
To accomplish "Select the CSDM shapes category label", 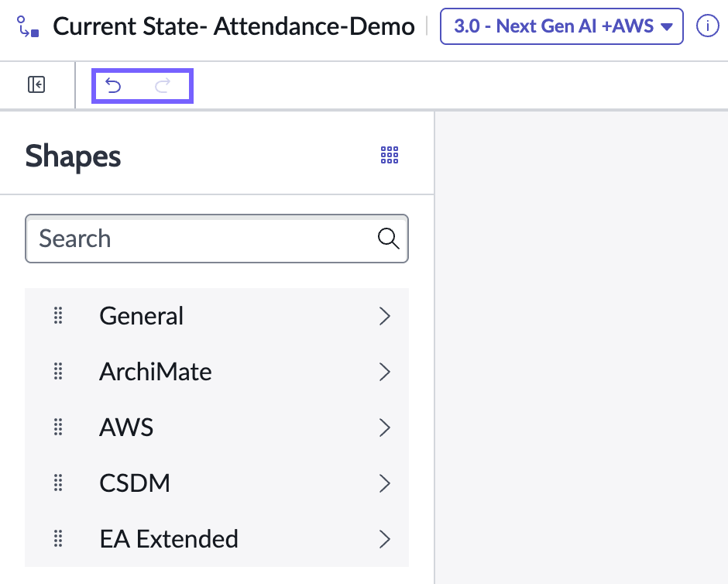I will click(135, 483).
